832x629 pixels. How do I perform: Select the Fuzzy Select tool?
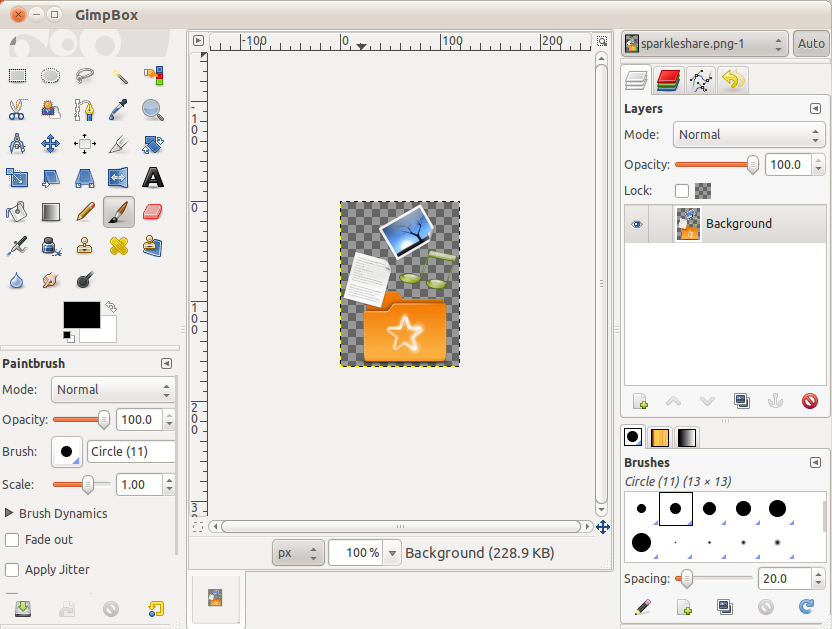(x=118, y=76)
